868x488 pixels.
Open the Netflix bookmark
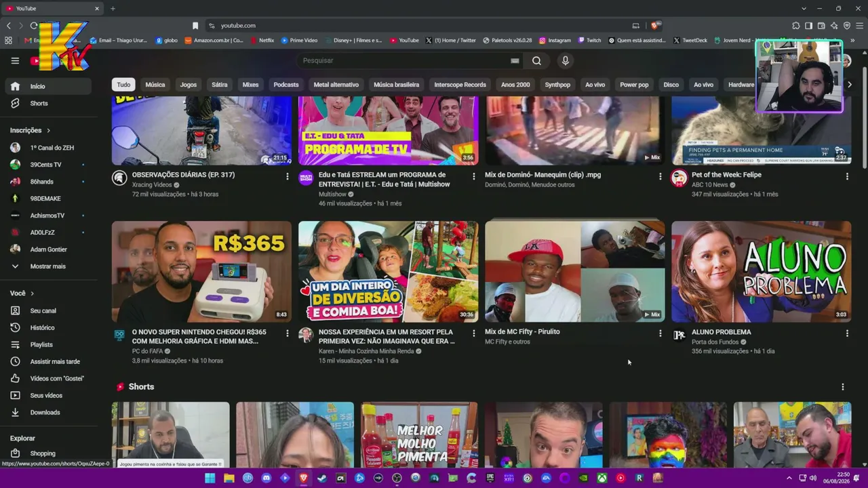(262, 41)
